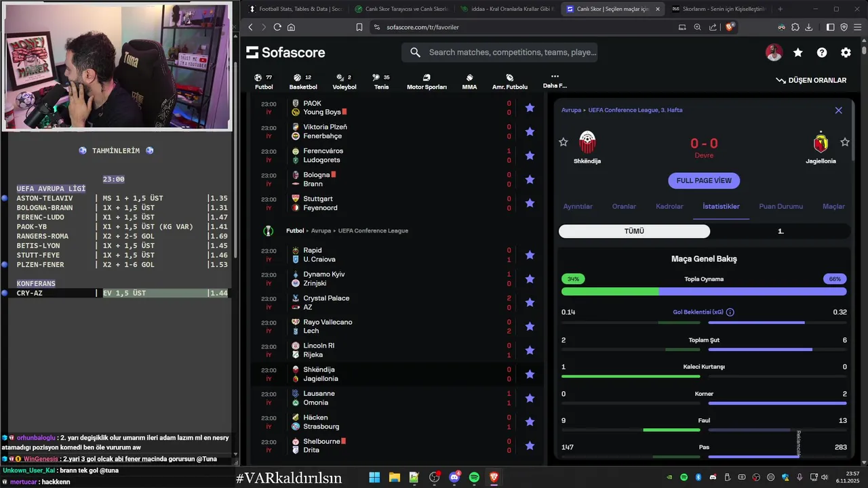Open the Amr. Futbolu category

[x=509, y=82]
